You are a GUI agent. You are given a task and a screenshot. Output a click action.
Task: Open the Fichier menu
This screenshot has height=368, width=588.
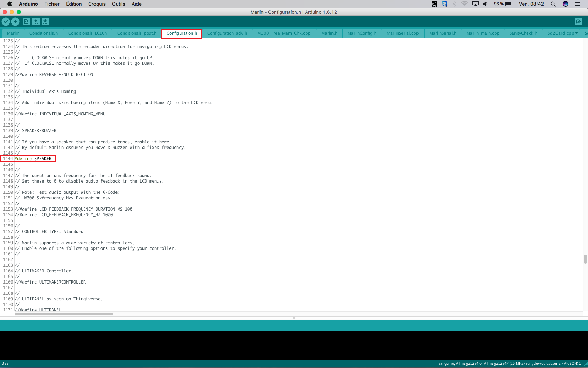coord(52,4)
